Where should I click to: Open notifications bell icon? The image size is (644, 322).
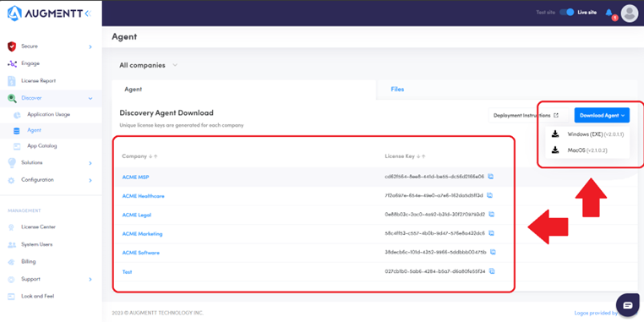609,13
